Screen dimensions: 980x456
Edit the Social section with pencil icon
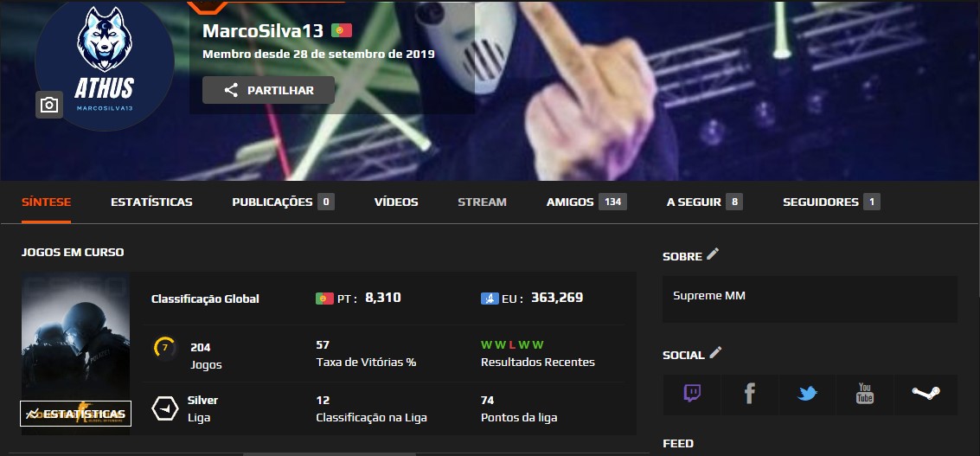pos(715,353)
